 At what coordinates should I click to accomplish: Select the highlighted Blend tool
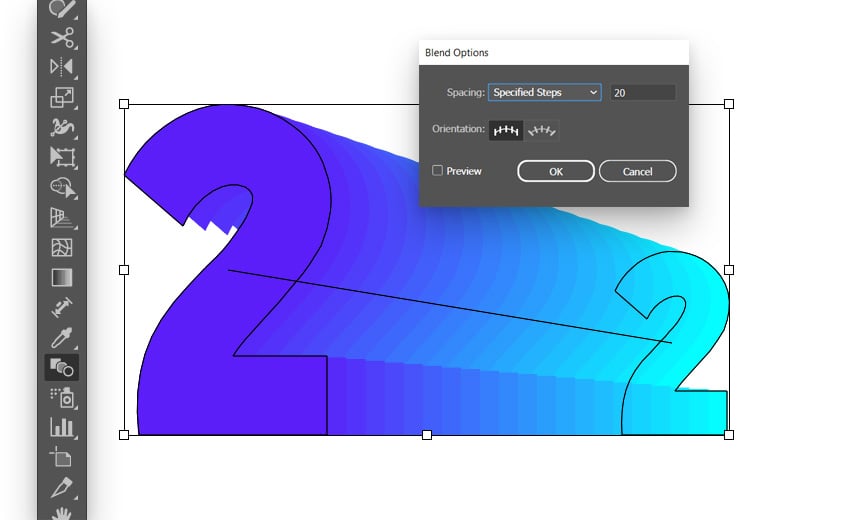(62, 368)
